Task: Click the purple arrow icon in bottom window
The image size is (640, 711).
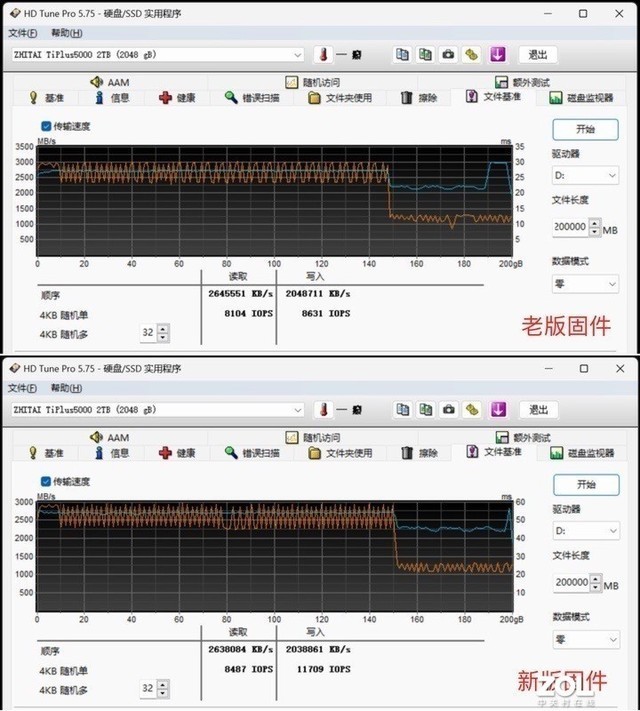Action: coord(498,410)
